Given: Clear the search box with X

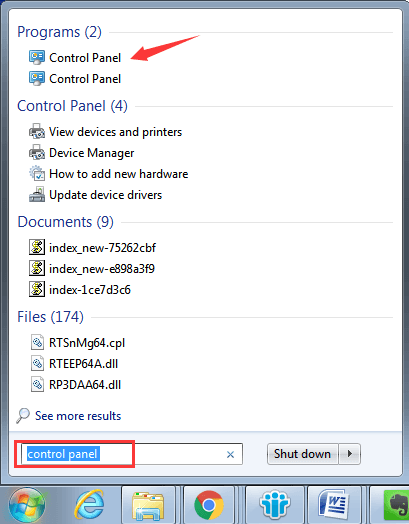Looking at the screenshot, I should tap(230, 454).
